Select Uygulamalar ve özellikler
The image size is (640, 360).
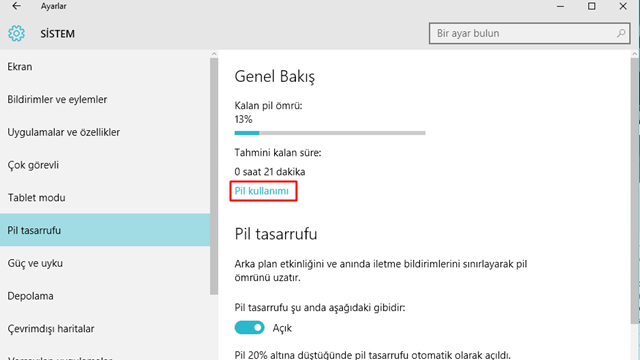click(x=105, y=132)
